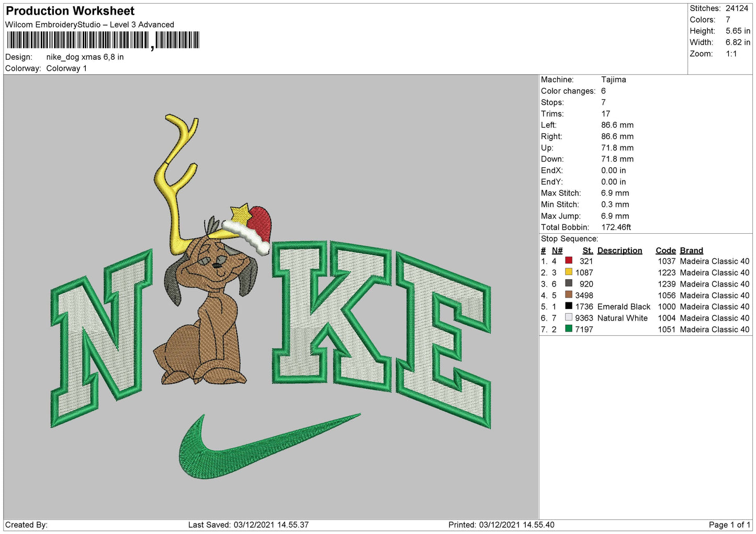Click 'Wilcom EmbroideryStudio – Level 3 Advanced' text
This screenshot has width=756, height=534.
pyautogui.click(x=89, y=25)
